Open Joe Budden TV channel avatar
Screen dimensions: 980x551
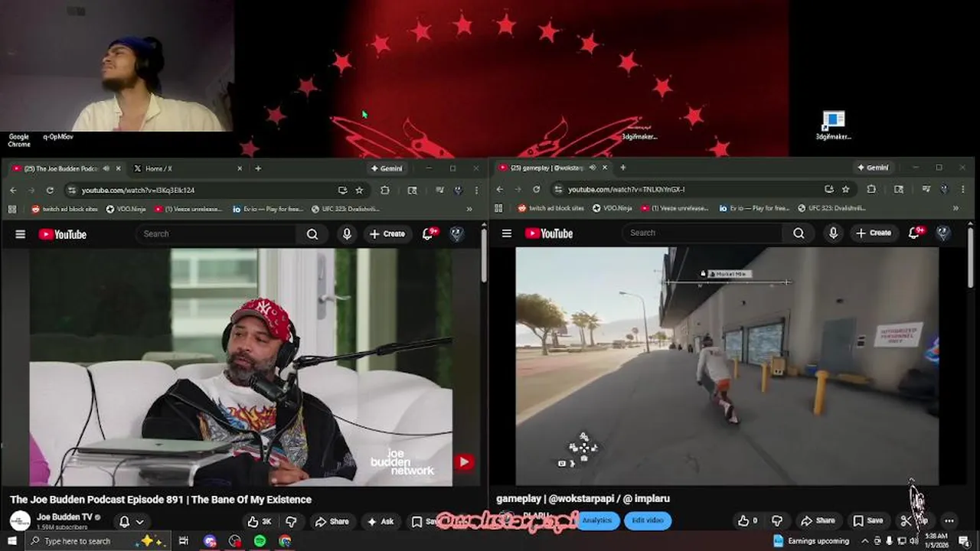pyautogui.click(x=21, y=521)
